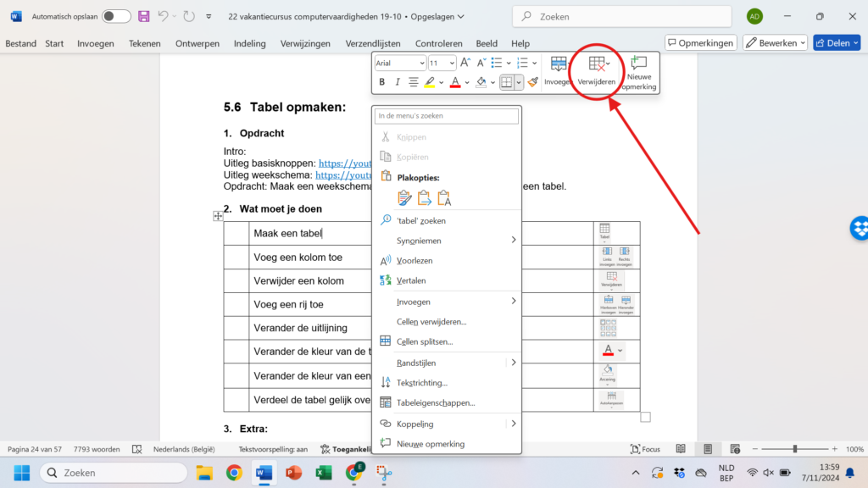Open the Opmerkingen button in ribbon

pyautogui.click(x=700, y=43)
